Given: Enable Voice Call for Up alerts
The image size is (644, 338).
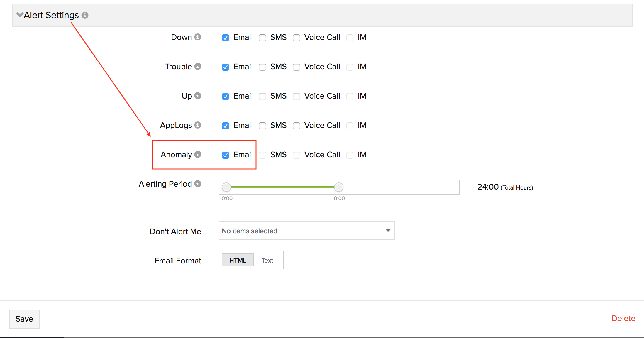Looking at the screenshot, I should coord(296,97).
